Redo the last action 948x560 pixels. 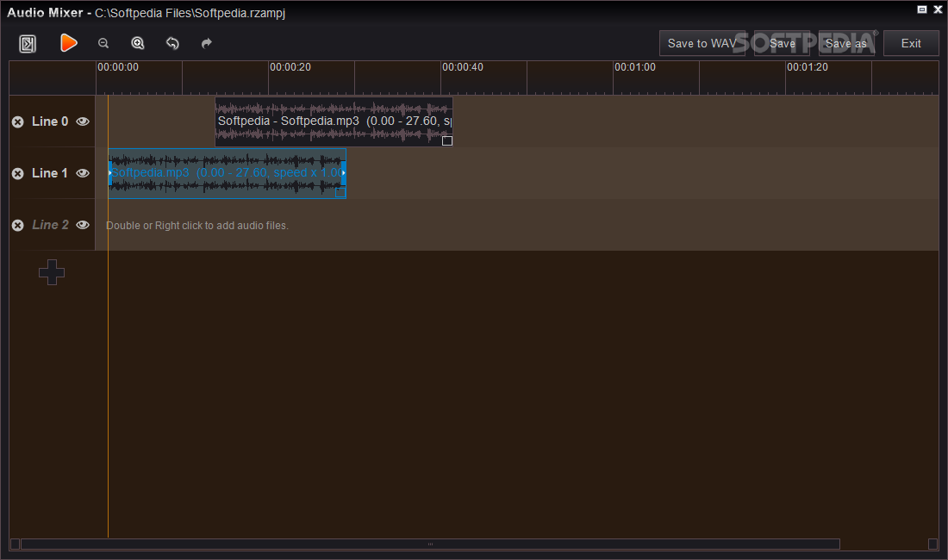pyautogui.click(x=207, y=43)
